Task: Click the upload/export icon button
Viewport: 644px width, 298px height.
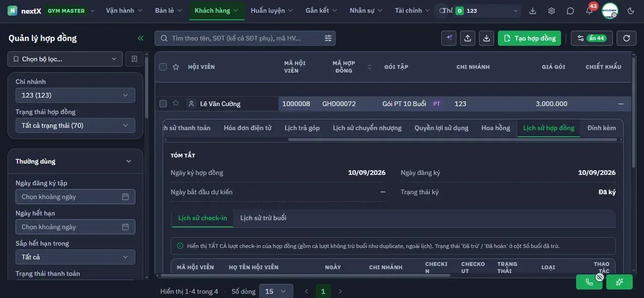Action: click(468, 38)
